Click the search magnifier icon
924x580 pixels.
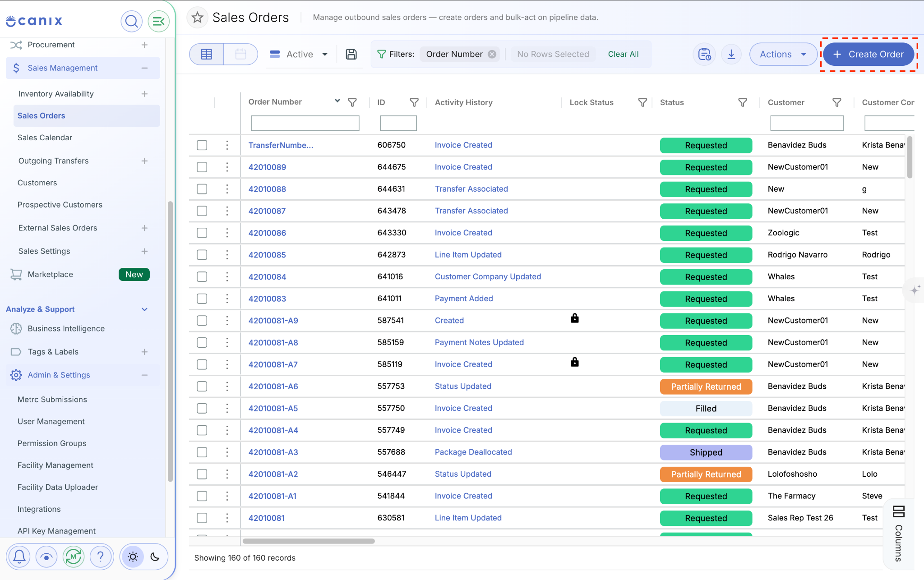click(131, 21)
